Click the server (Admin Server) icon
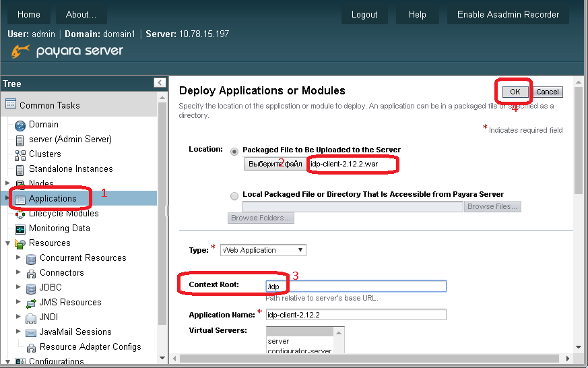 coord(20,140)
